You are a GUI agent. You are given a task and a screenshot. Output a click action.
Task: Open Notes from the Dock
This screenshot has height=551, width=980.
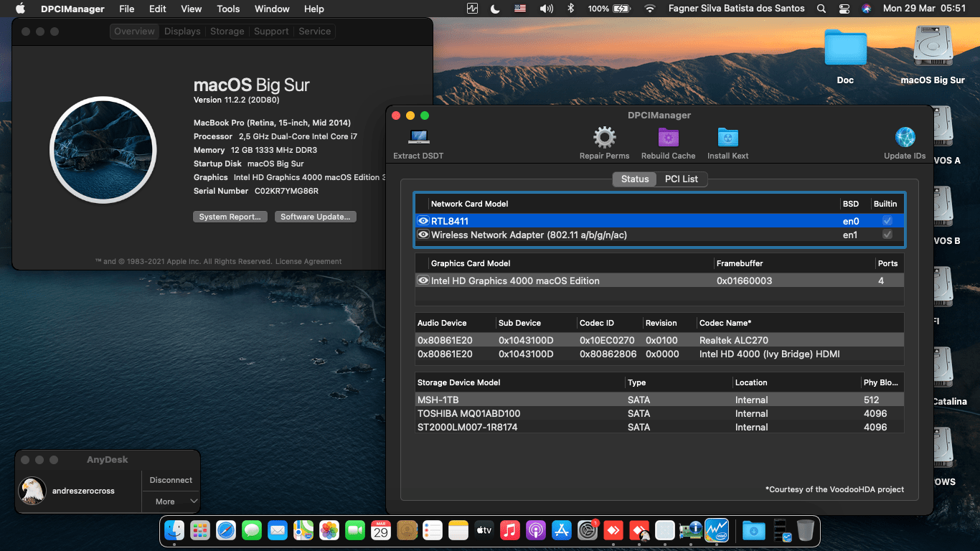click(458, 530)
